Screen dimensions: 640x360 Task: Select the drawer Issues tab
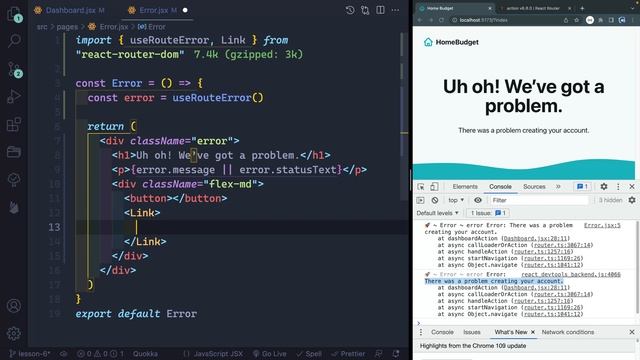[471, 332]
